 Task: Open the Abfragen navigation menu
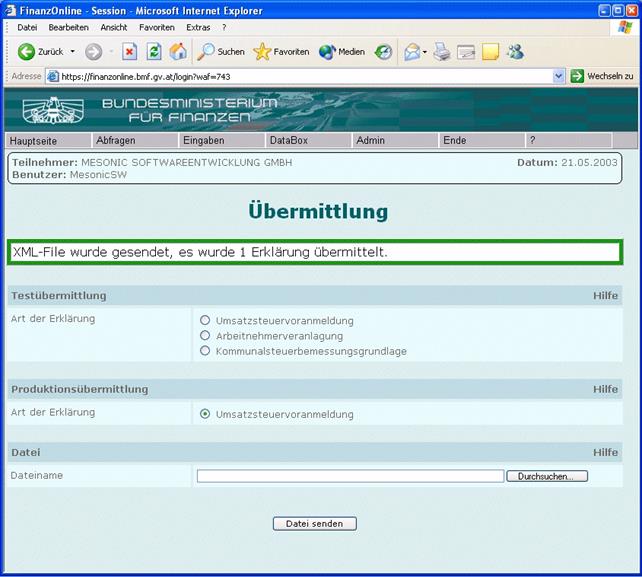(115, 141)
